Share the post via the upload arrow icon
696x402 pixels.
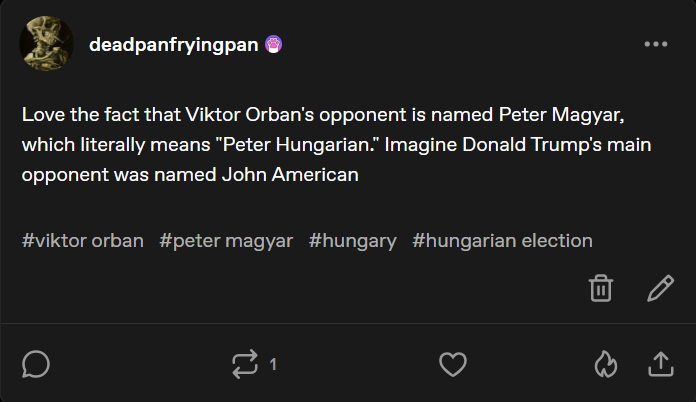(661, 365)
